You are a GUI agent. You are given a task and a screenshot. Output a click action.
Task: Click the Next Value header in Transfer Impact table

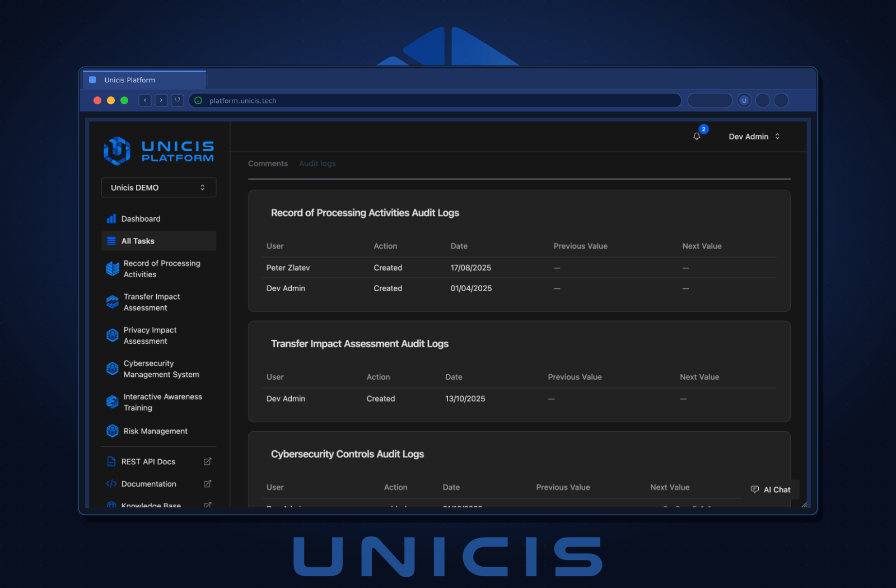pyautogui.click(x=699, y=377)
